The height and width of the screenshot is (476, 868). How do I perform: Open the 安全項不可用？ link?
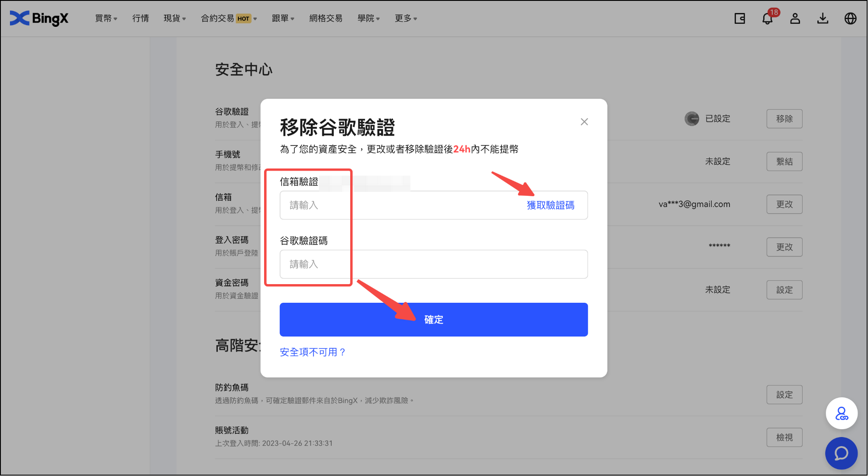point(313,352)
